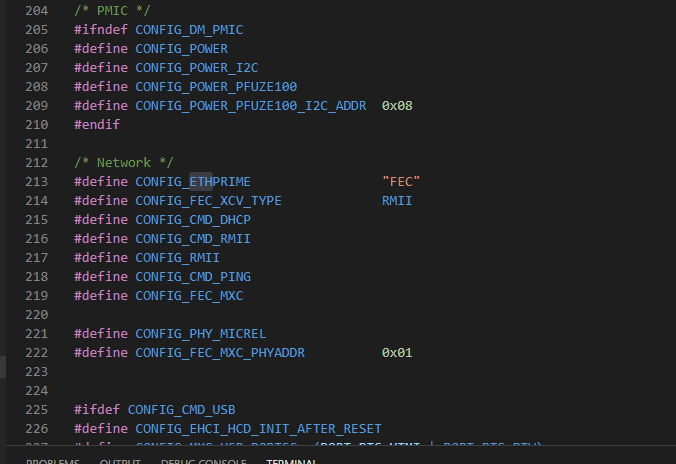Click the #endif directive on line 210
This screenshot has height=464, width=676.
tap(97, 125)
